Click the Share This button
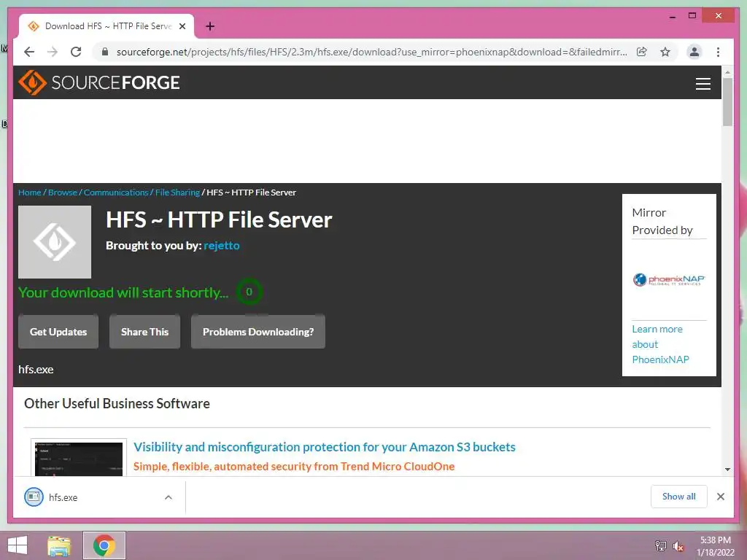747x560 pixels. point(145,332)
